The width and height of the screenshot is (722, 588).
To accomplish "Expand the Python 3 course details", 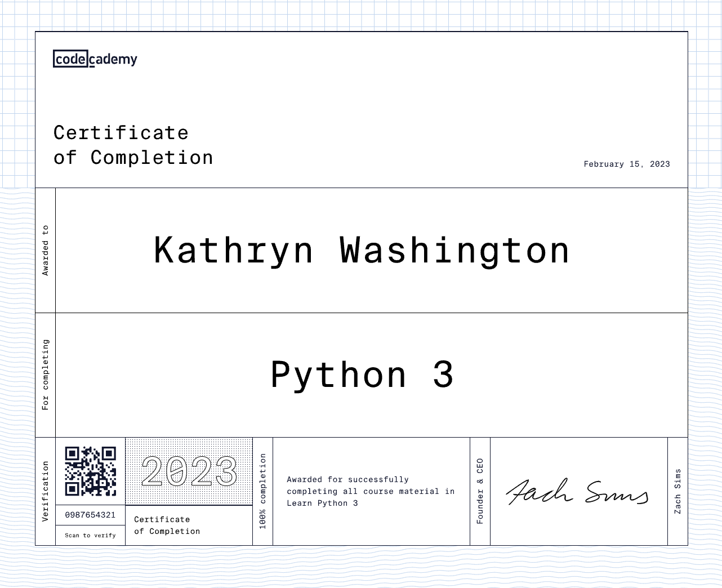I will pyautogui.click(x=362, y=373).
